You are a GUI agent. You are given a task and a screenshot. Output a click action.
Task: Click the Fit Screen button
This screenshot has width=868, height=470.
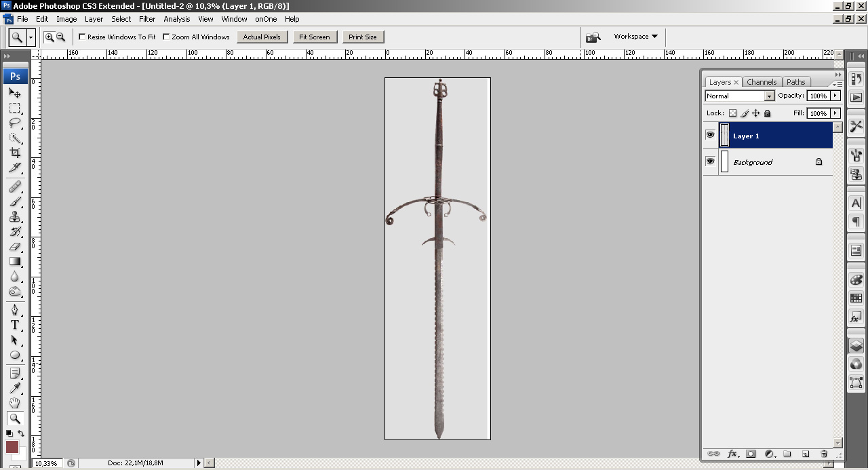coord(315,37)
